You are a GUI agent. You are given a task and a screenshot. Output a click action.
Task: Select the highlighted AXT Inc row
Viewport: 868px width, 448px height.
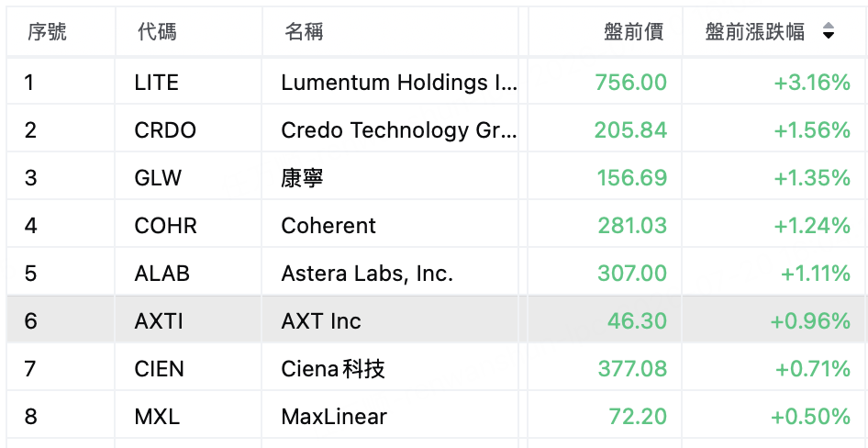point(434,320)
